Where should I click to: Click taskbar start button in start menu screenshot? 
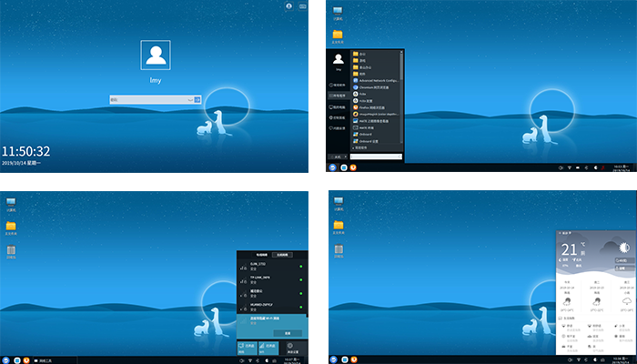point(333,167)
